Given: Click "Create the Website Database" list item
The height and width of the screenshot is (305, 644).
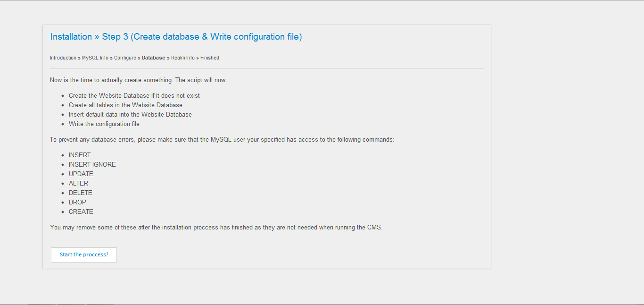Looking at the screenshot, I should [134, 96].
